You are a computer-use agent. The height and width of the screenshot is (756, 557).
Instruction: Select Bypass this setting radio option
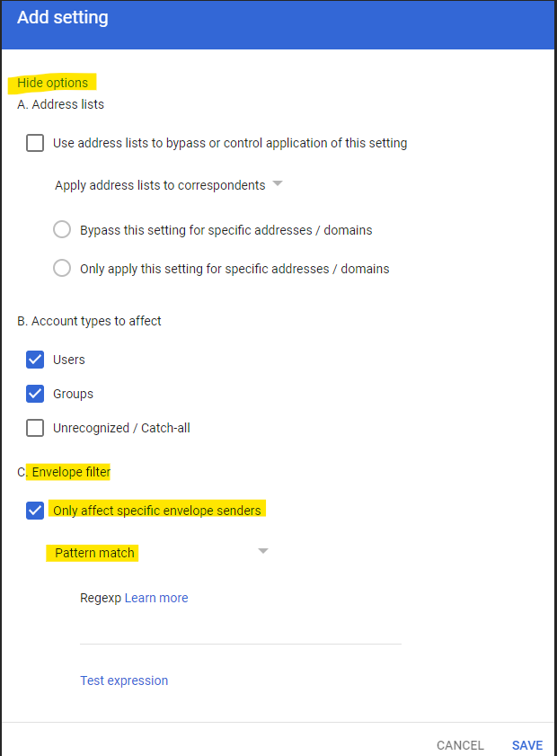(62, 229)
